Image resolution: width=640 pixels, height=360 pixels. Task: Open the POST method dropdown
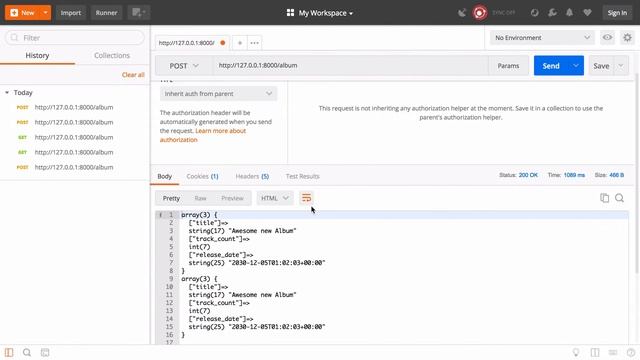(184, 66)
